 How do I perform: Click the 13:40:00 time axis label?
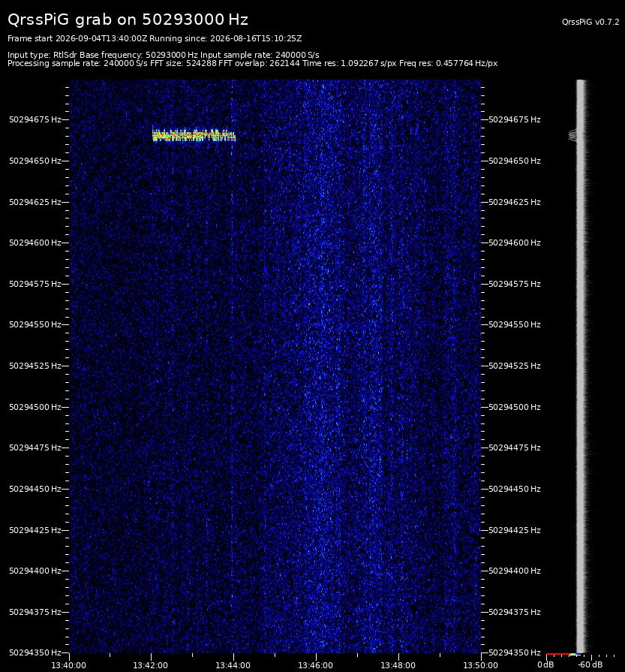tap(68, 665)
